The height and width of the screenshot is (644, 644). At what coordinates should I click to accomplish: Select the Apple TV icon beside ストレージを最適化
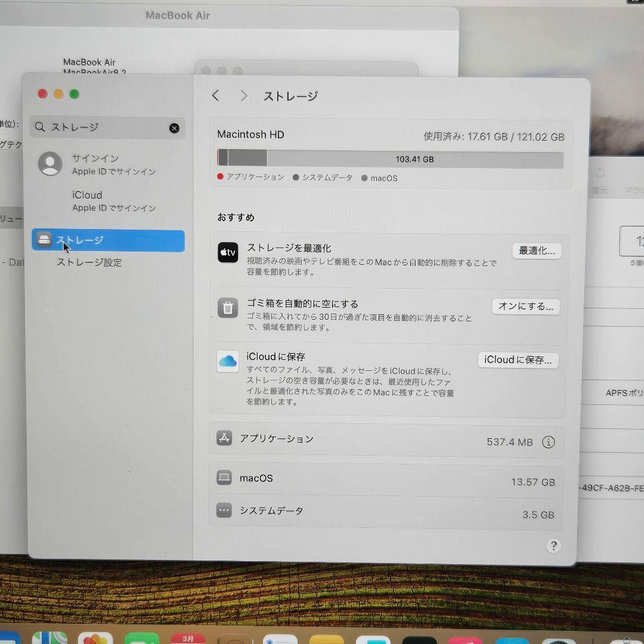[227, 252]
